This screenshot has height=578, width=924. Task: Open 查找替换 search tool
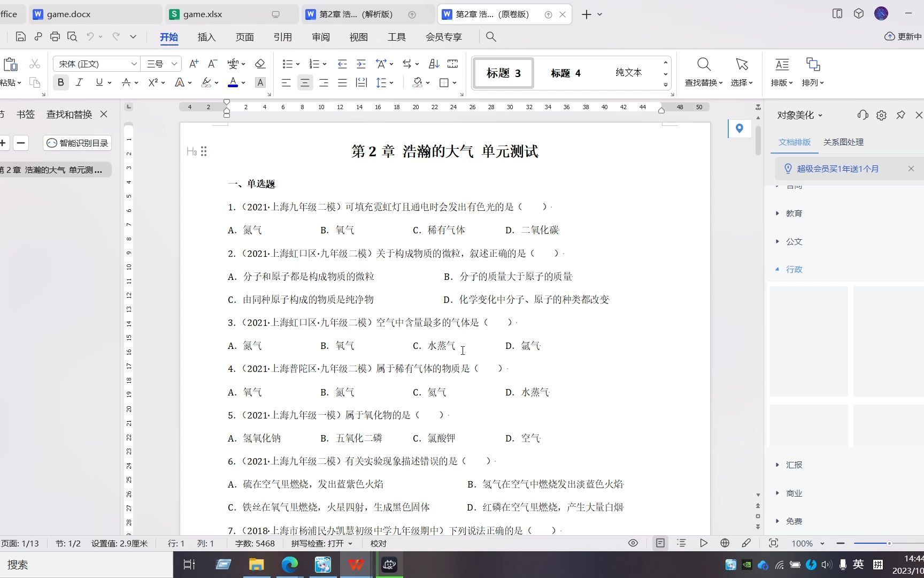coord(703,72)
